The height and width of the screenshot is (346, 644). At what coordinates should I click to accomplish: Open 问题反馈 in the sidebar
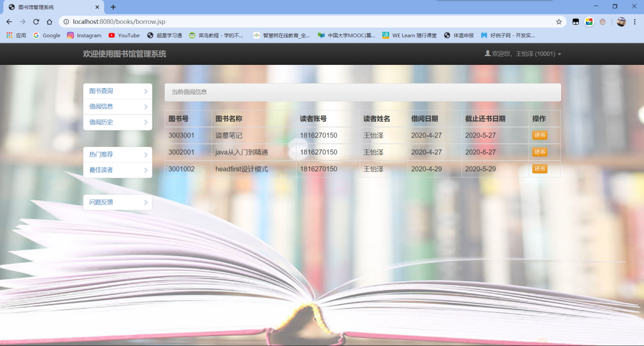click(118, 202)
